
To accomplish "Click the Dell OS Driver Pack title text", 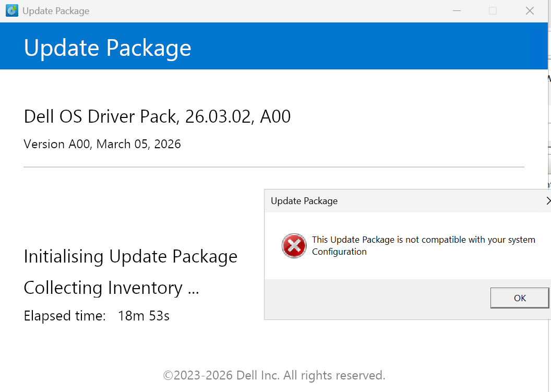I will (157, 116).
